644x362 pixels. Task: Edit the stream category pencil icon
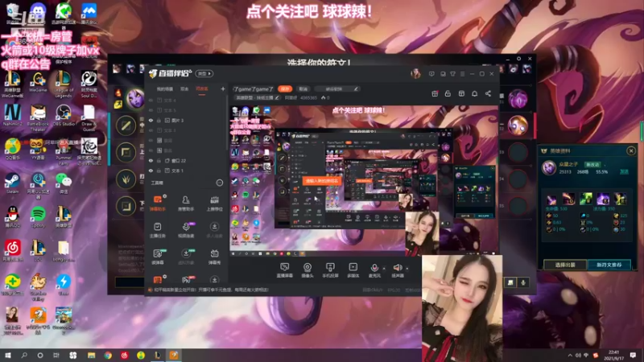coord(277,97)
